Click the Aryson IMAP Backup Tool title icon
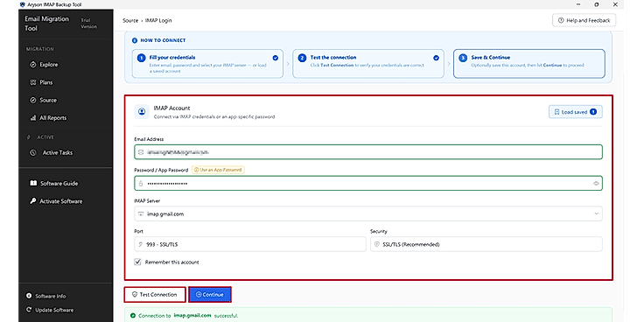Screen dimensions: 644x322 pyautogui.click(x=22, y=4)
